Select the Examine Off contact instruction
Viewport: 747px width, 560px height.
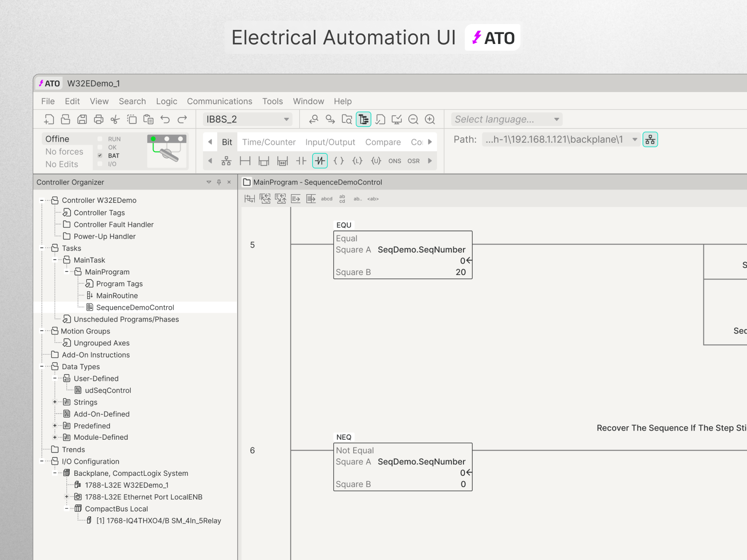[x=320, y=161]
